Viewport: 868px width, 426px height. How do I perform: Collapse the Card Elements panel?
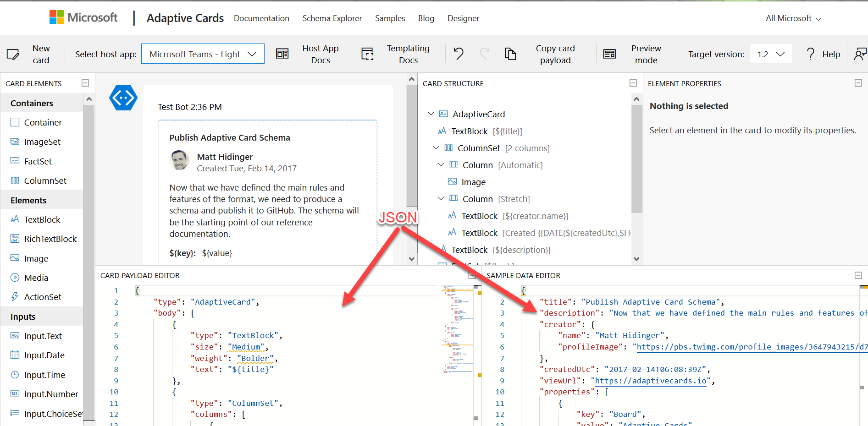pos(85,83)
